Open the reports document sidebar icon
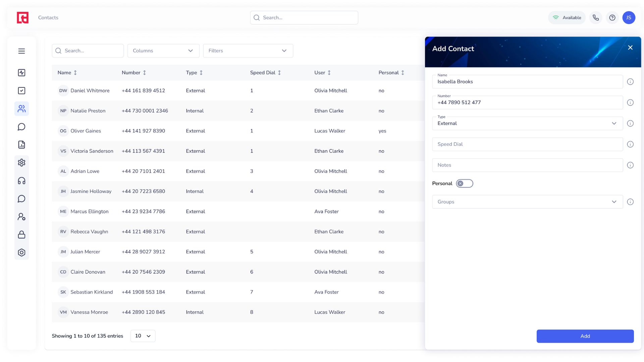Viewport: 644px width, 362px height. [x=21, y=144]
